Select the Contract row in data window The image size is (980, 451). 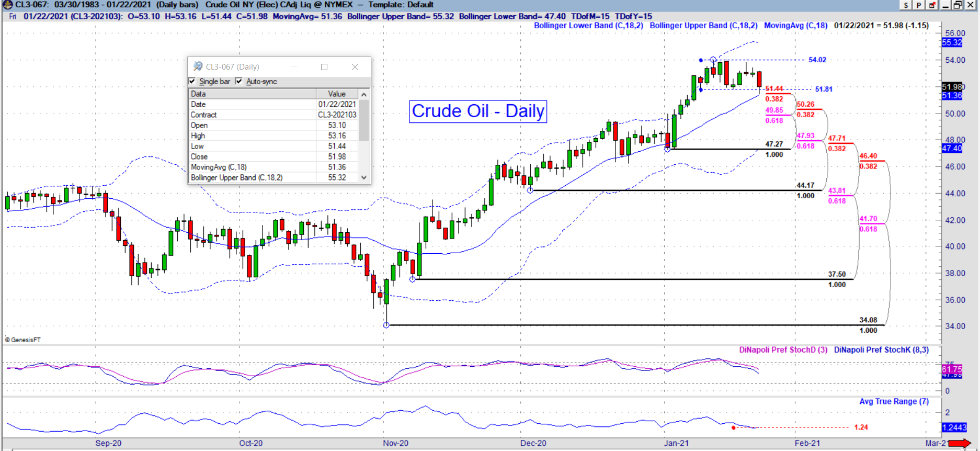click(x=274, y=115)
